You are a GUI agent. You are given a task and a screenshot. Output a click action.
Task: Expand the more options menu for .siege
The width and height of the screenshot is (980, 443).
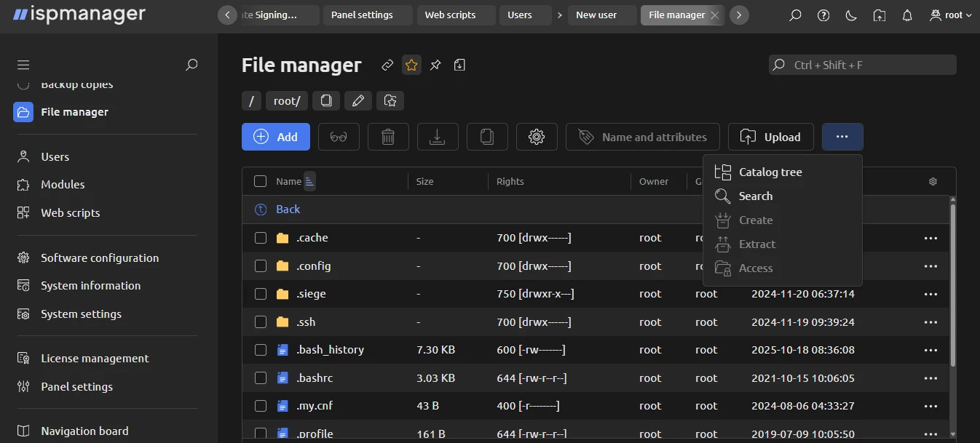click(930, 294)
